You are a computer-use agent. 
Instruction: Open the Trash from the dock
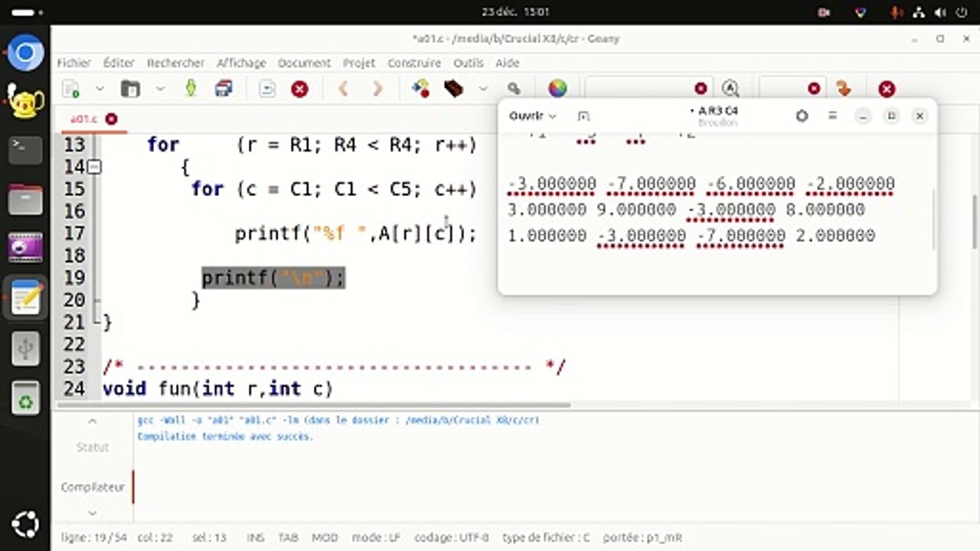pos(25,398)
